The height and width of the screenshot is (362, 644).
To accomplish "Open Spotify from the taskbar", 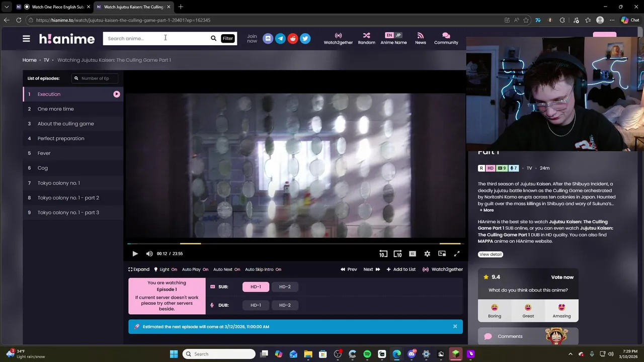I will pyautogui.click(x=367, y=354).
